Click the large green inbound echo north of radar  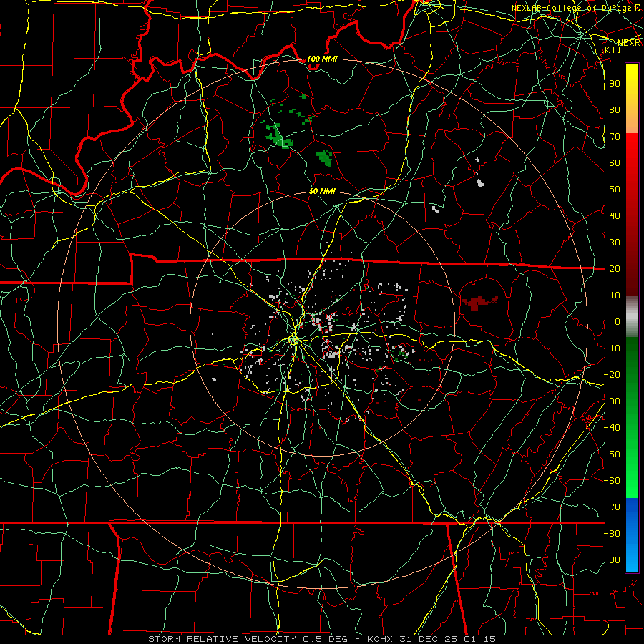pyautogui.click(x=278, y=135)
